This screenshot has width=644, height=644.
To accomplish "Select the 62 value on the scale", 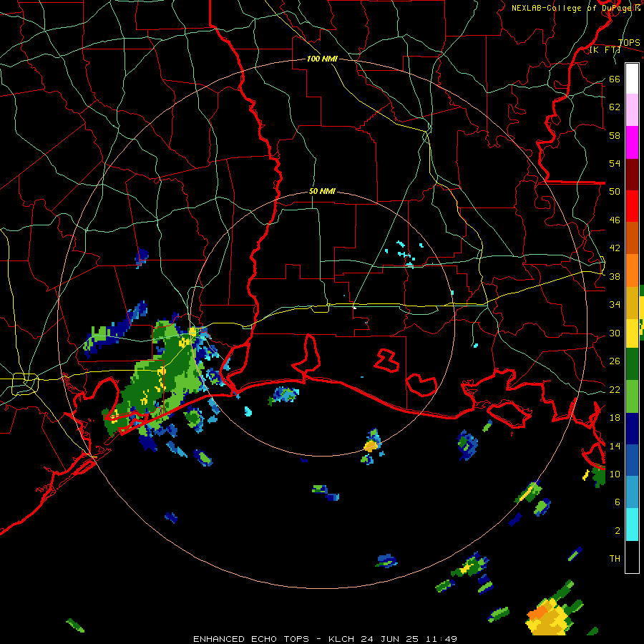I will 615,107.
